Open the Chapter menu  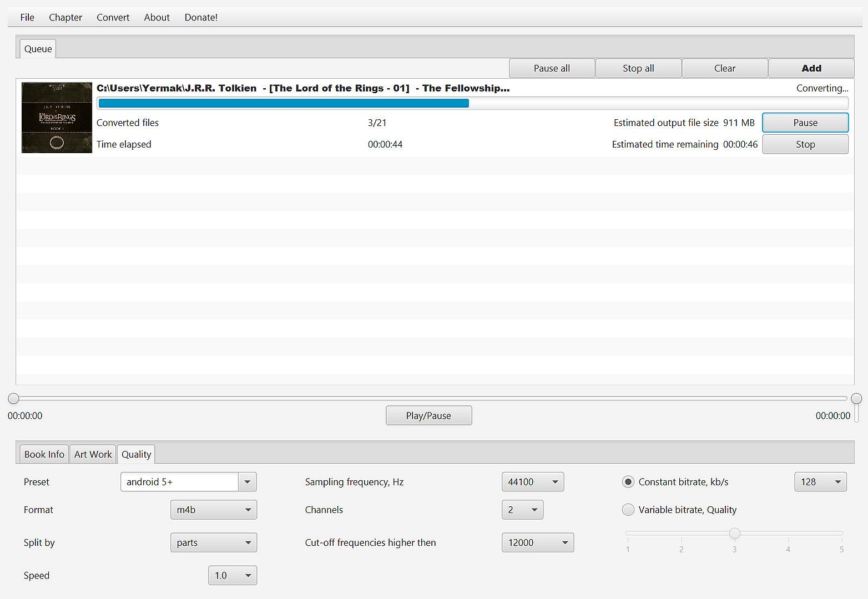(65, 17)
